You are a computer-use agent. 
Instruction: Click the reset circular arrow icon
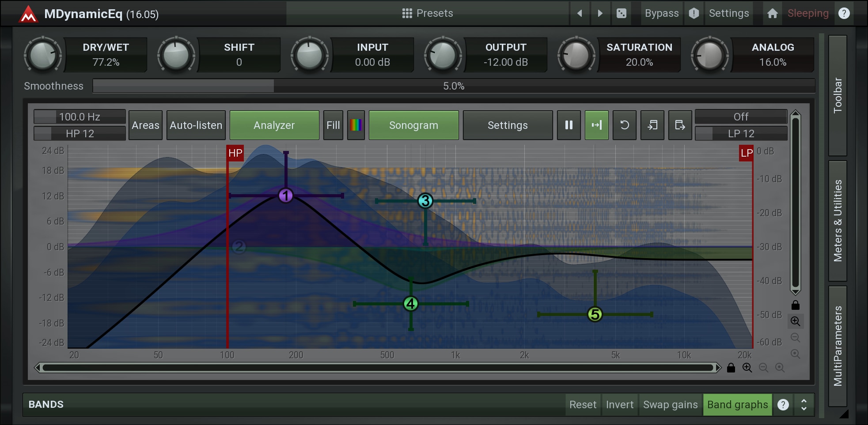625,125
